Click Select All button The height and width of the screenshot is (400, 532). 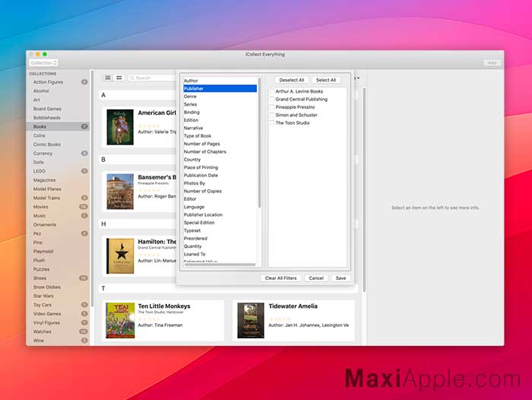(x=326, y=80)
